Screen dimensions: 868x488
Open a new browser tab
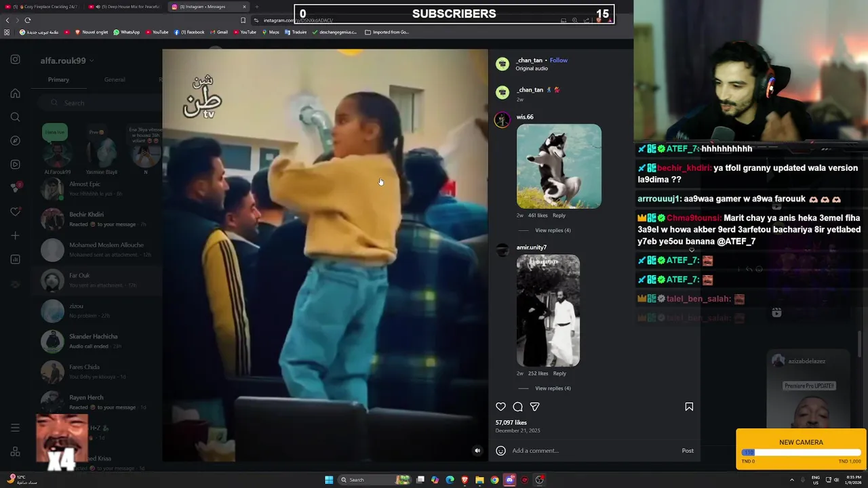(x=256, y=7)
